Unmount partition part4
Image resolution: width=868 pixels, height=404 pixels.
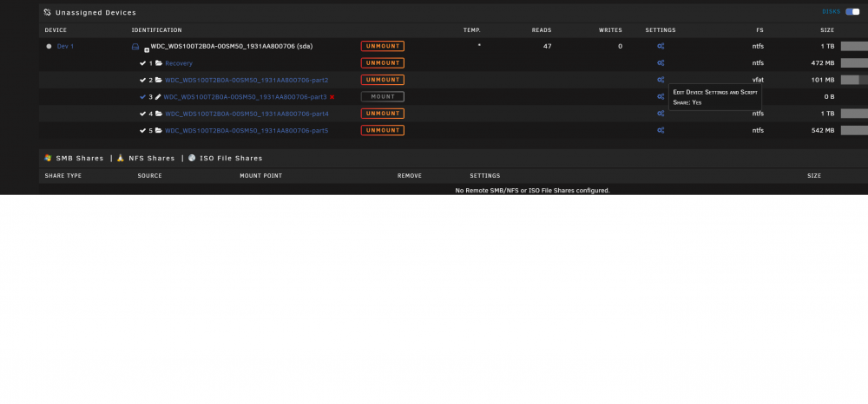(x=383, y=114)
